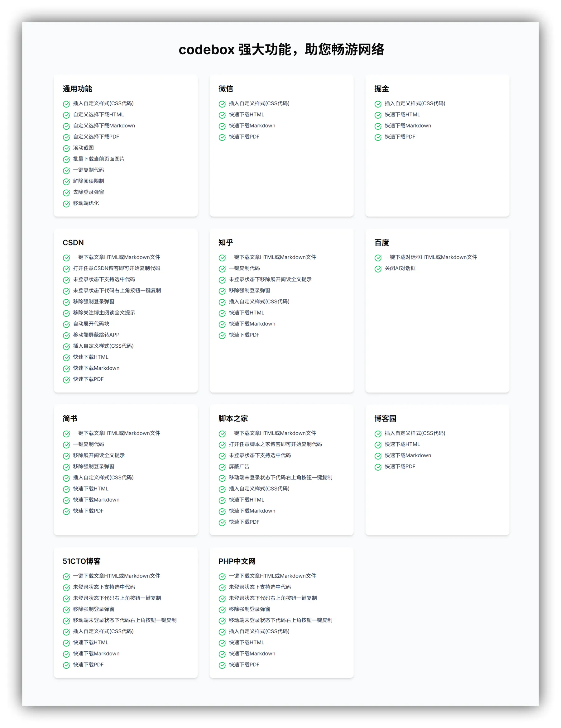The height and width of the screenshot is (728, 561).
Task: Click the codebox 强大功能 page title
Action: 281,50
